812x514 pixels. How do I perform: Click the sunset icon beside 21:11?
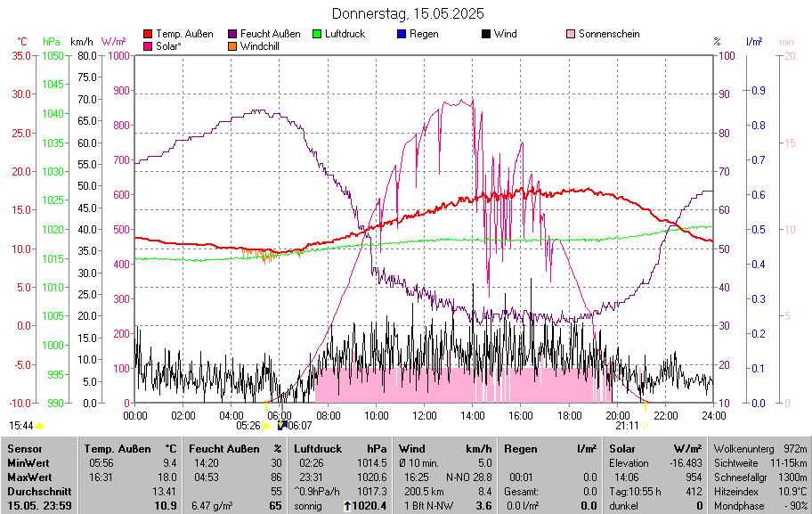pyautogui.click(x=646, y=426)
